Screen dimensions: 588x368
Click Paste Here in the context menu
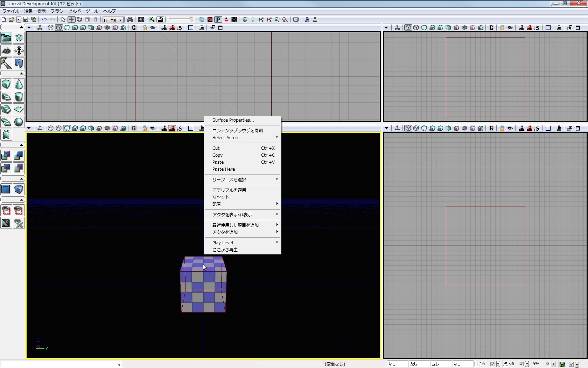pos(224,169)
